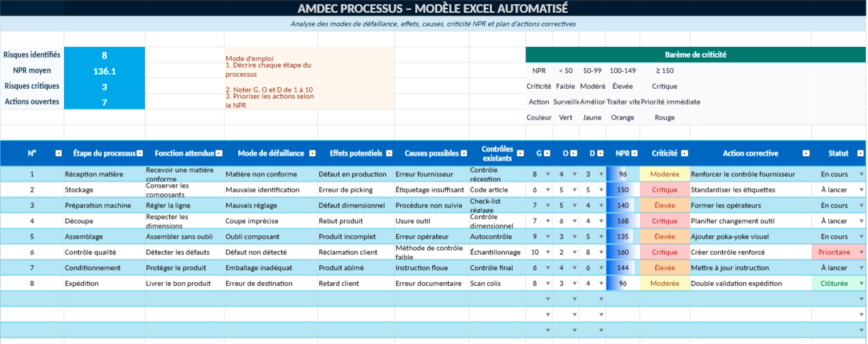
Task: Open status dropdown for Réception matière row
Action: coord(862,174)
